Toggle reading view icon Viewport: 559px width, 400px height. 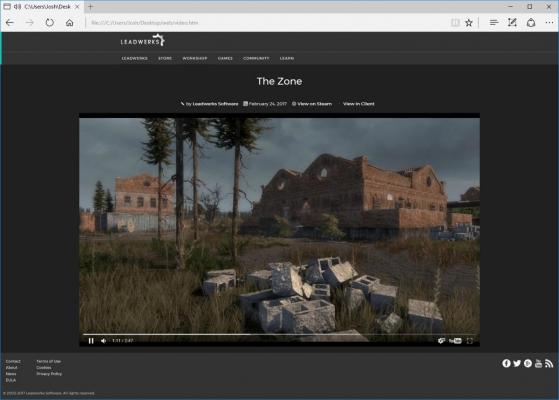(455, 22)
